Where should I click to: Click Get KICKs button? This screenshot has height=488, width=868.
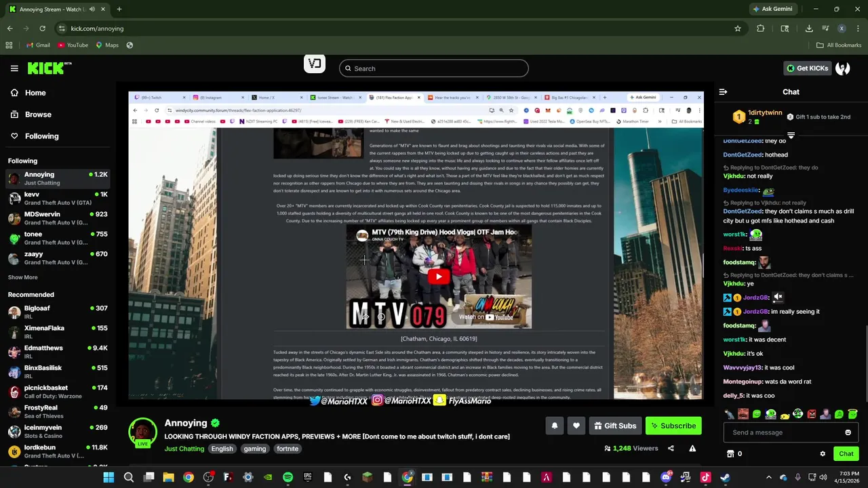coord(807,68)
